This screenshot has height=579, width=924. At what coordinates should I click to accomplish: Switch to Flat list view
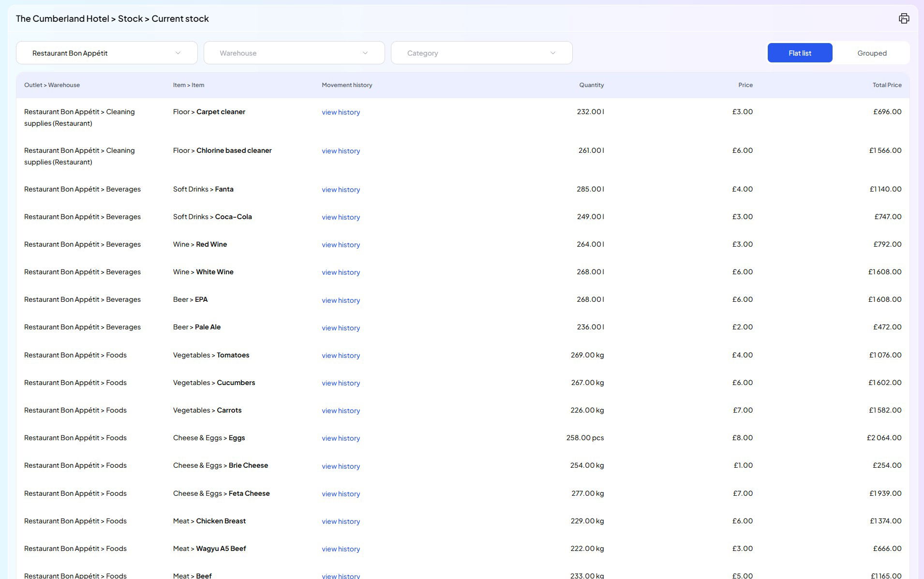tap(799, 53)
